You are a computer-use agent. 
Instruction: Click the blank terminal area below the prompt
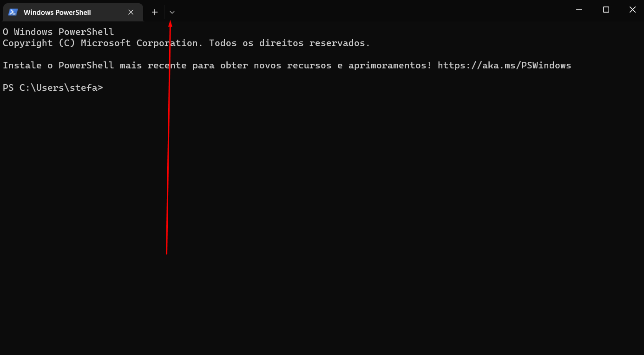coord(322,223)
